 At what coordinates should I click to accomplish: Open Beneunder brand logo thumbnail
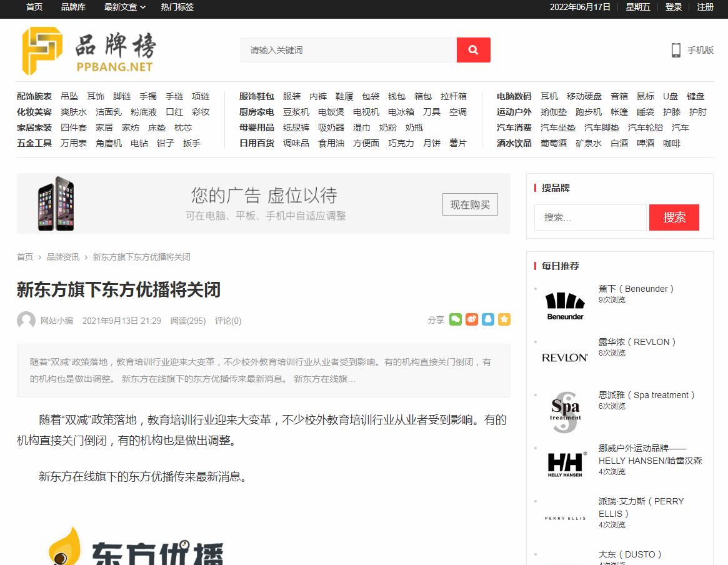[x=565, y=306]
